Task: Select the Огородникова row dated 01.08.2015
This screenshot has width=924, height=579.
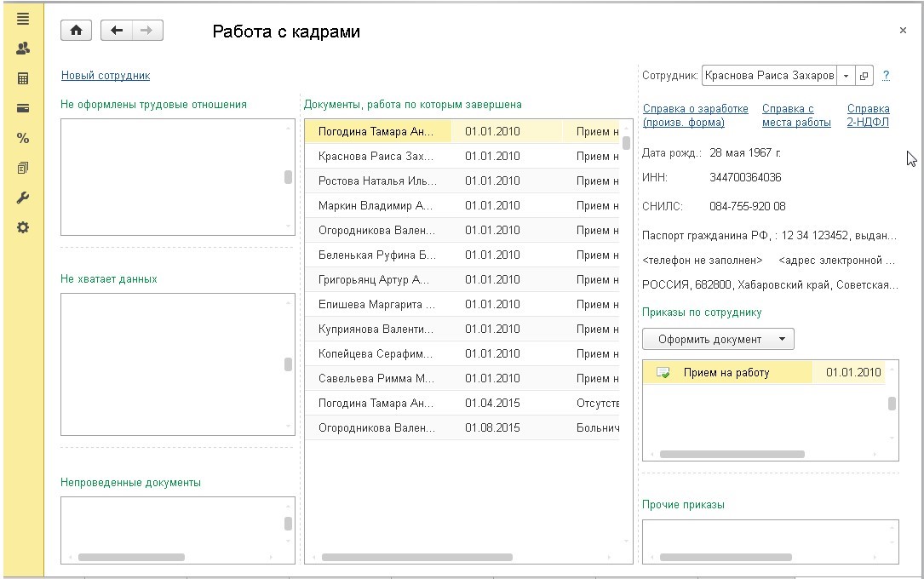Action: [462, 429]
